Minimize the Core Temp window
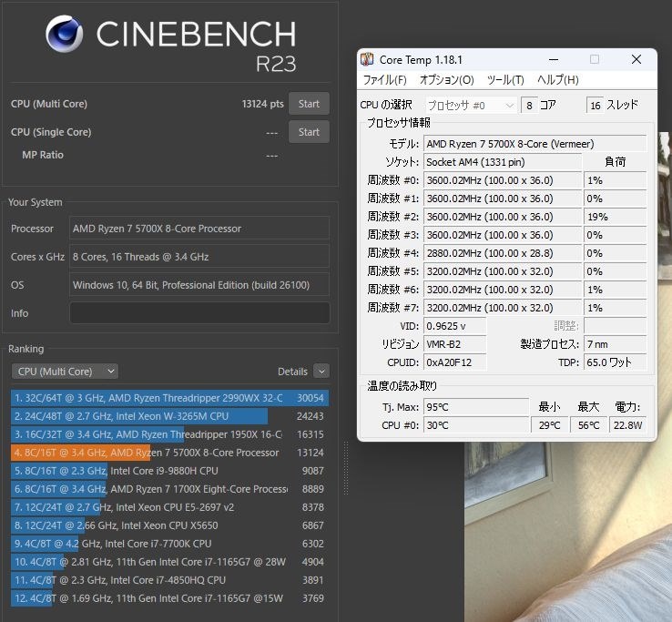The image size is (672, 622). [x=554, y=59]
